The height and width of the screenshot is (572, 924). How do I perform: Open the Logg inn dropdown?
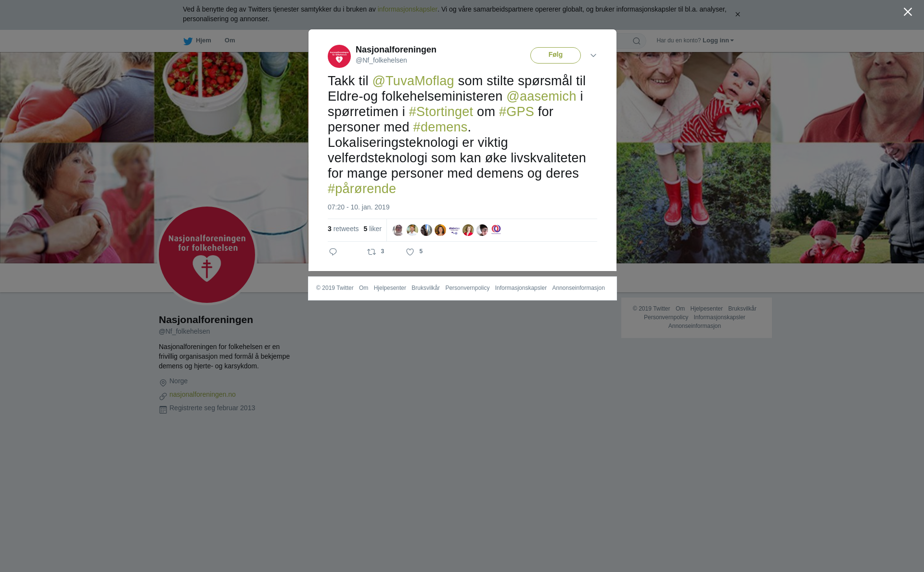click(718, 40)
